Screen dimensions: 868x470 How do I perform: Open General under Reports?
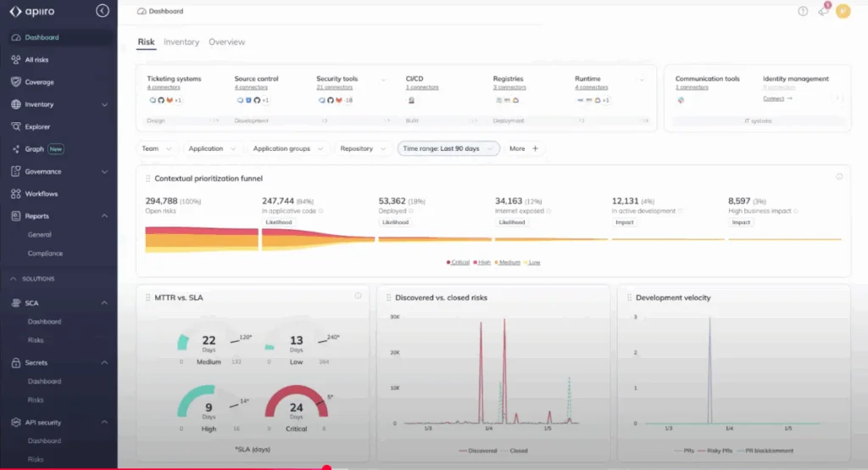click(39, 234)
